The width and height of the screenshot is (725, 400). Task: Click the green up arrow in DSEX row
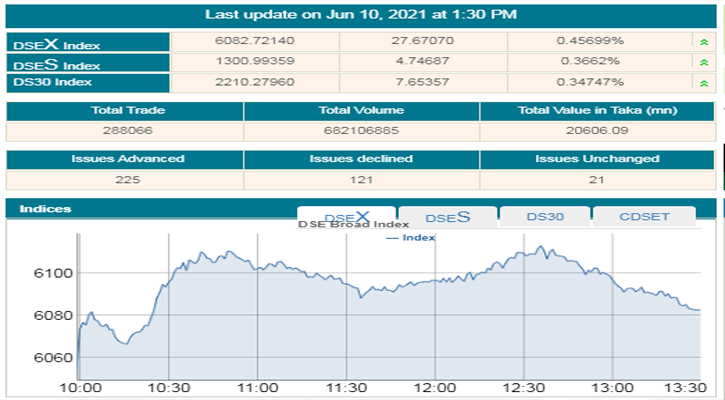click(704, 42)
